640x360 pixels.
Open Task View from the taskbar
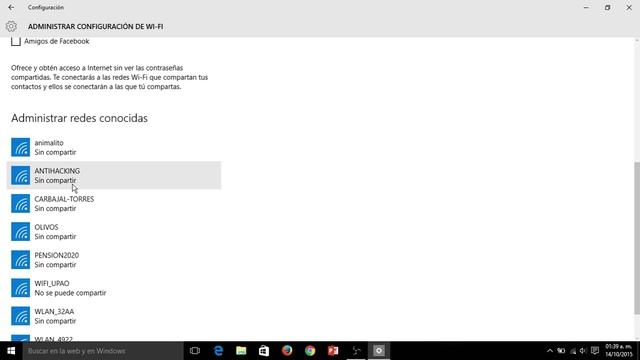click(x=195, y=351)
